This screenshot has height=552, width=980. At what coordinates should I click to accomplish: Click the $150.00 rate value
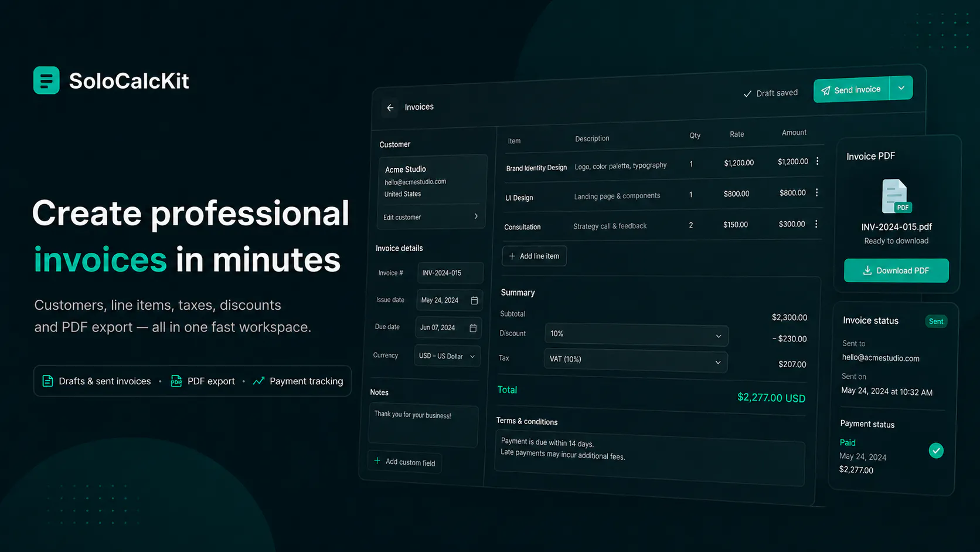point(736,225)
